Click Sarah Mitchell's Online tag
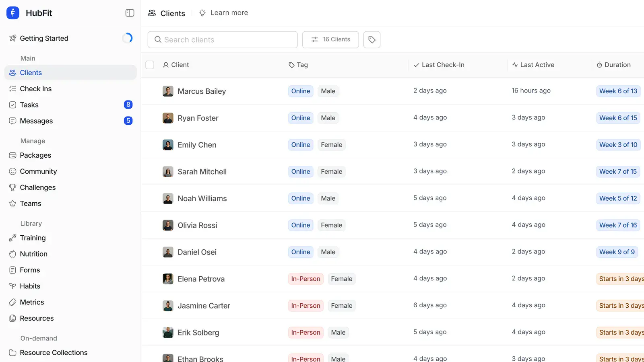Image resolution: width=644 pixels, height=362 pixels. point(301,172)
